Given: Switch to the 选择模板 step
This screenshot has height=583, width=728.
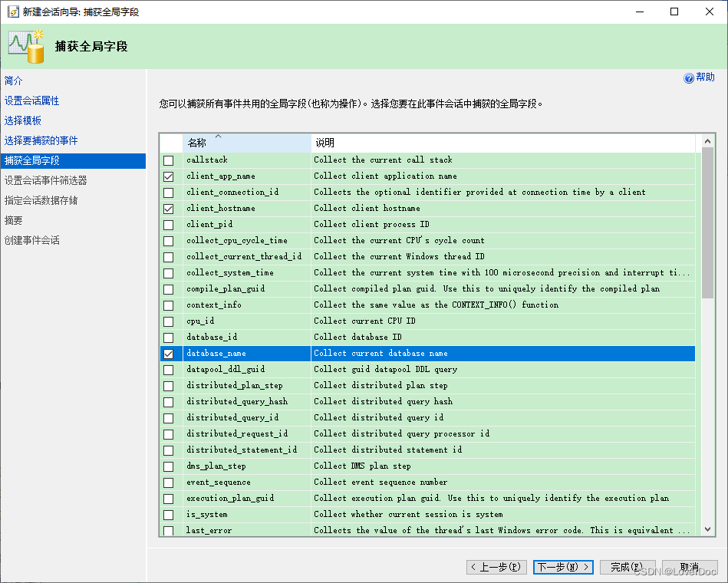Looking at the screenshot, I should coord(23,120).
